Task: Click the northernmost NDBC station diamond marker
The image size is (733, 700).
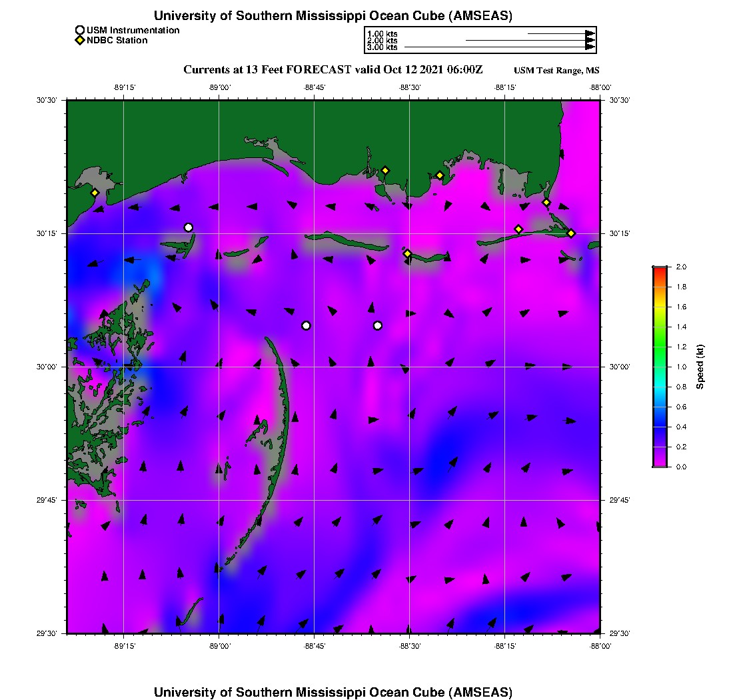Action: click(385, 170)
